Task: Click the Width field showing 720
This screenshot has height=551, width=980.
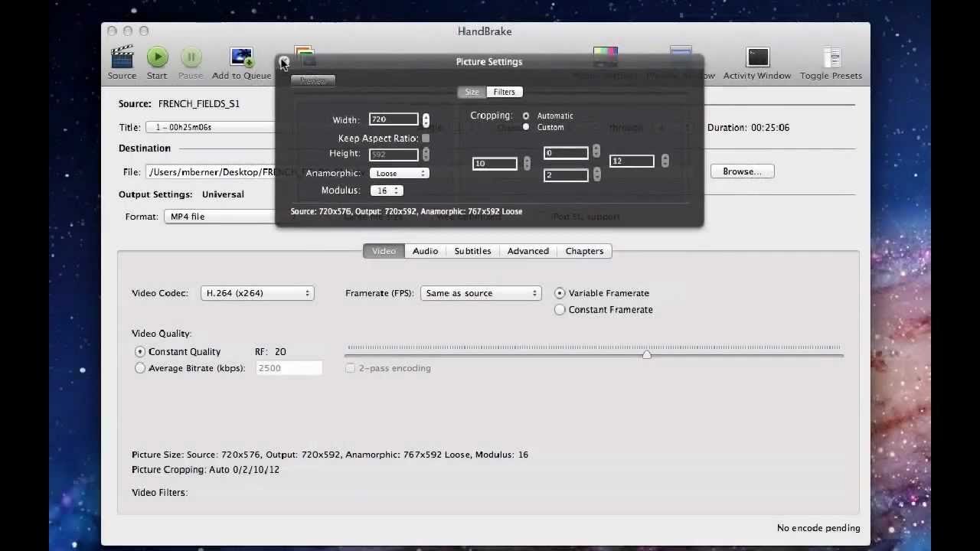Action: point(394,119)
